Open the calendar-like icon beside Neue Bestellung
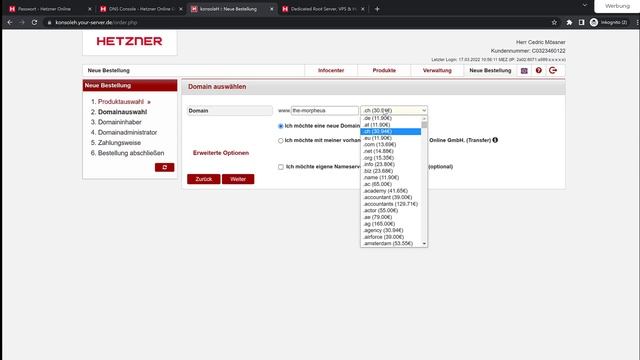Screen dimensions: 640x360 pos(524,71)
